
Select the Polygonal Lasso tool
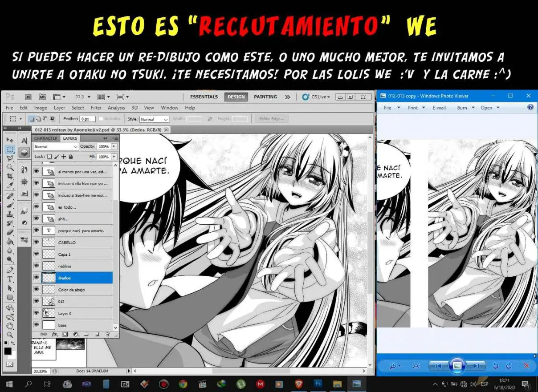click(10, 158)
